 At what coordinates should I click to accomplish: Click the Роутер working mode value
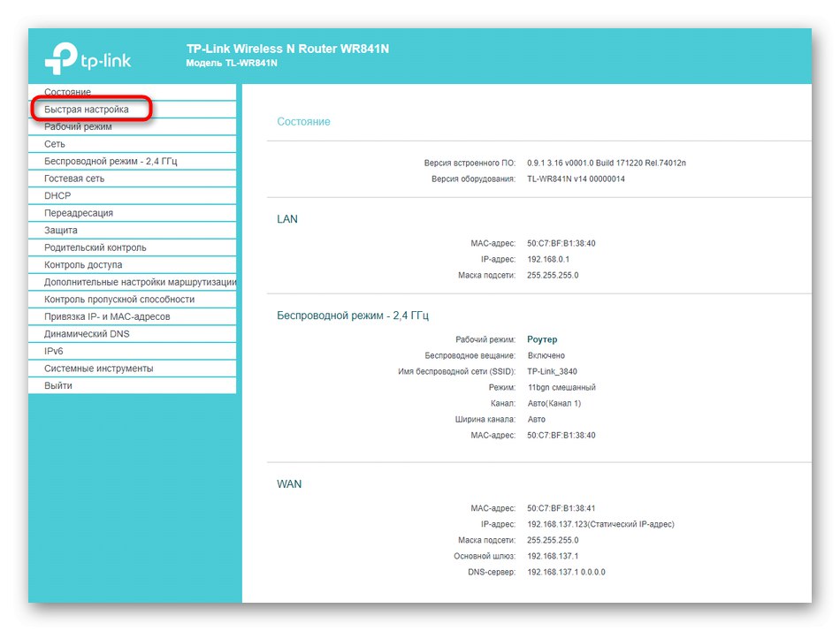[542, 339]
